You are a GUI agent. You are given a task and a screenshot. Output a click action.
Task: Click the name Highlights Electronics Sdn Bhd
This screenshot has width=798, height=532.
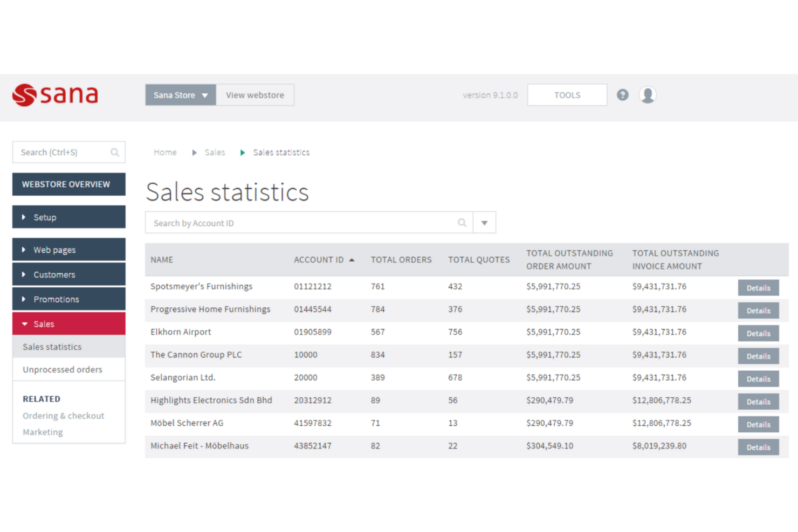tap(211, 400)
